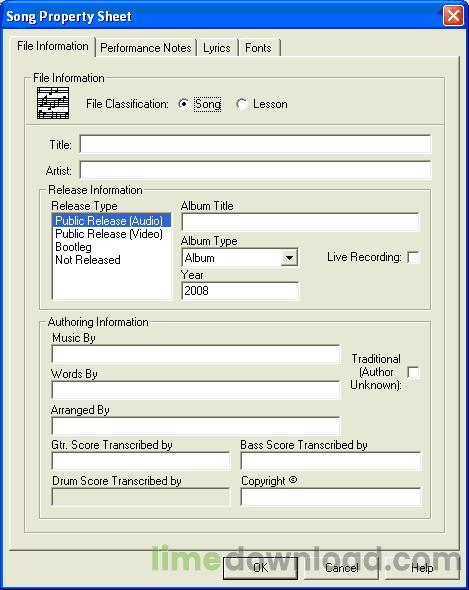
Task: Click the Cancel button
Action: [x=341, y=567]
